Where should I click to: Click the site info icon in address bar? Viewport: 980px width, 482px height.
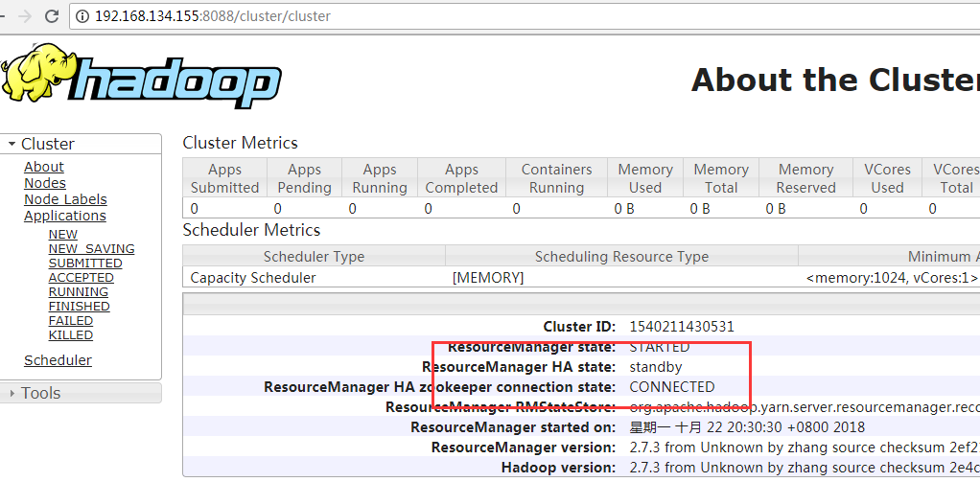pyautogui.click(x=82, y=16)
